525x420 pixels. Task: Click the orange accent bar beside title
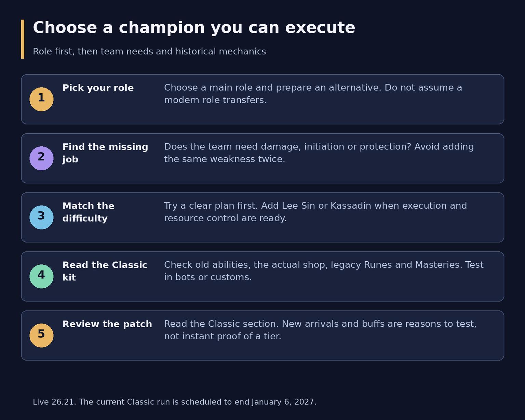(x=23, y=39)
